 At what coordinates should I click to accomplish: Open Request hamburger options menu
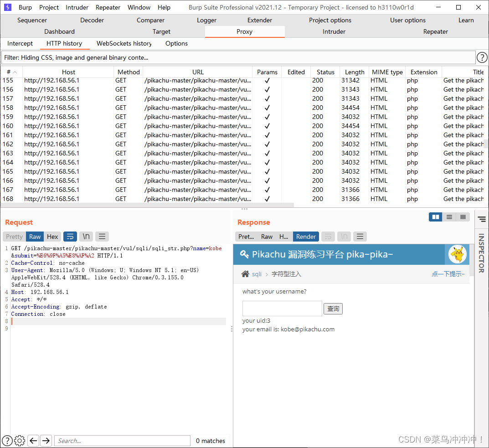102,237
